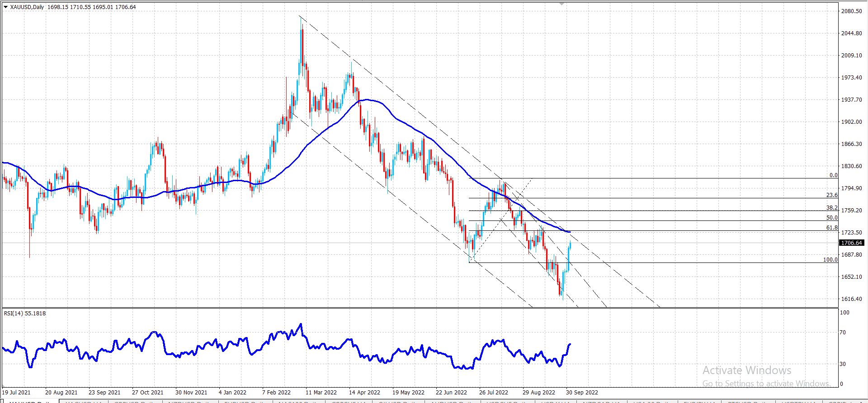Click the 1759.20 price axis value
Image resolution: width=868 pixels, height=403 pixels.
coord(851,211)
